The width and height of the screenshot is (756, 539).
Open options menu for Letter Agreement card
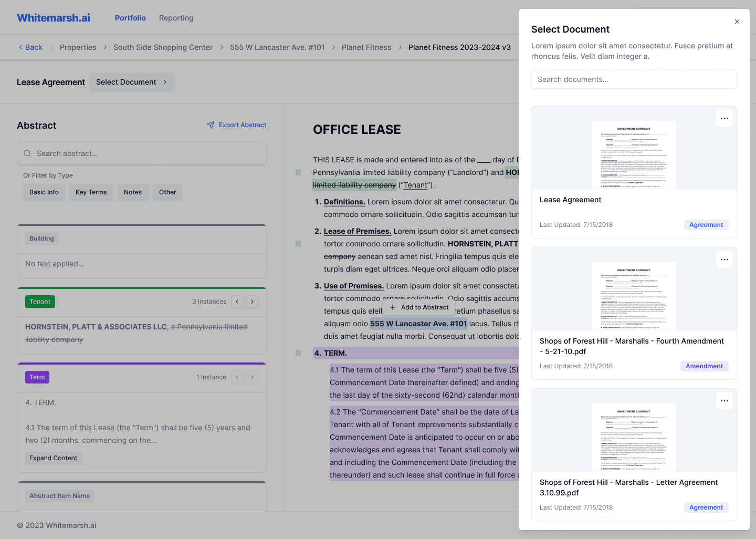click(724, 401)
